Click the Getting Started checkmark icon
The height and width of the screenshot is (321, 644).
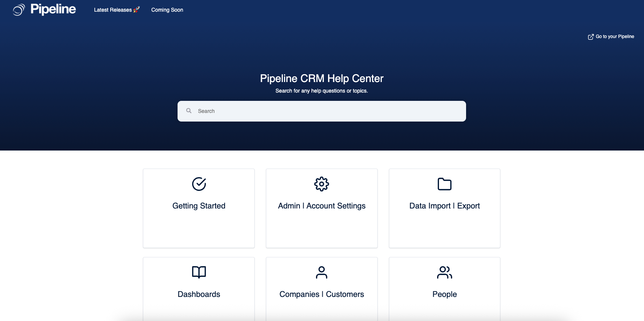199,184
